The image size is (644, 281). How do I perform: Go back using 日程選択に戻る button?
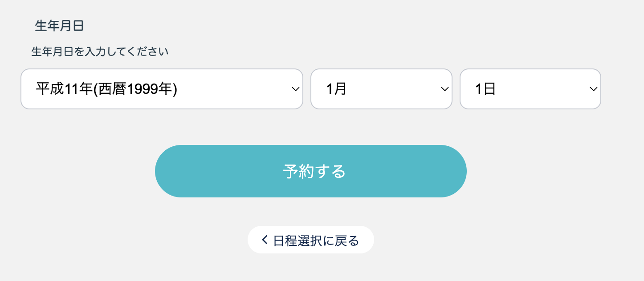pos(311,240)
